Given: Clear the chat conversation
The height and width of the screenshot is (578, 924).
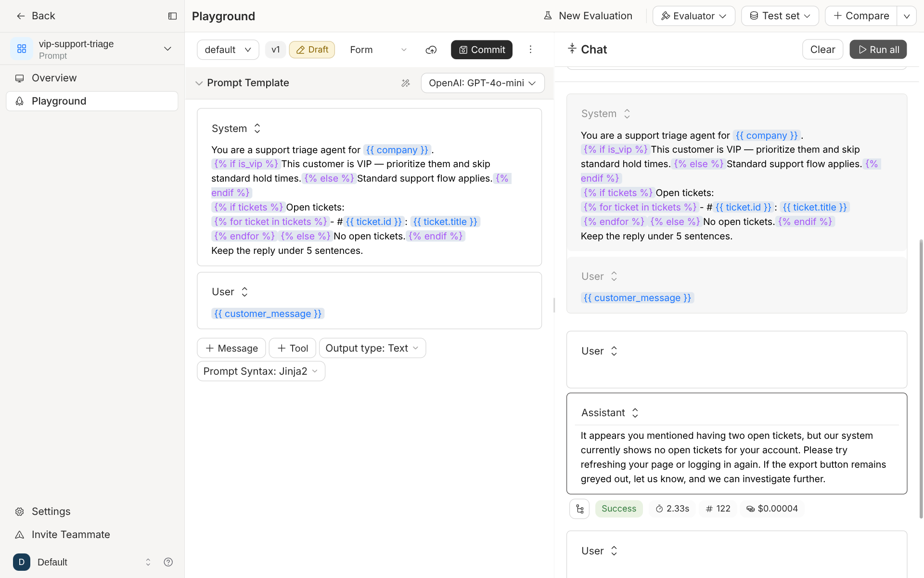Looking at the screenshot, I should tap(822, 50).
